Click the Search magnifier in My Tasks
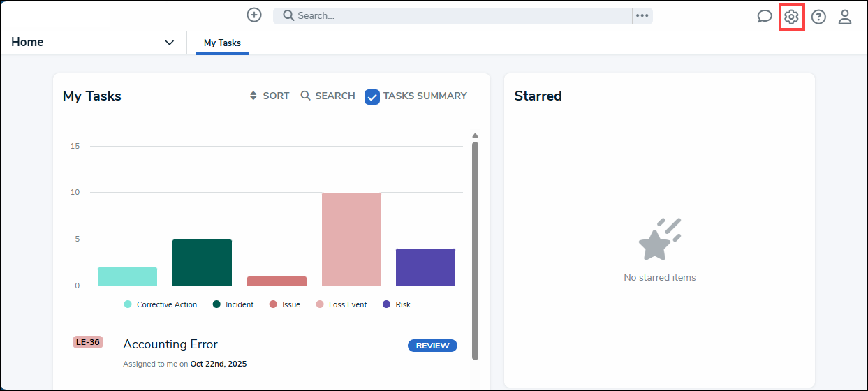 tap(306, 96)
